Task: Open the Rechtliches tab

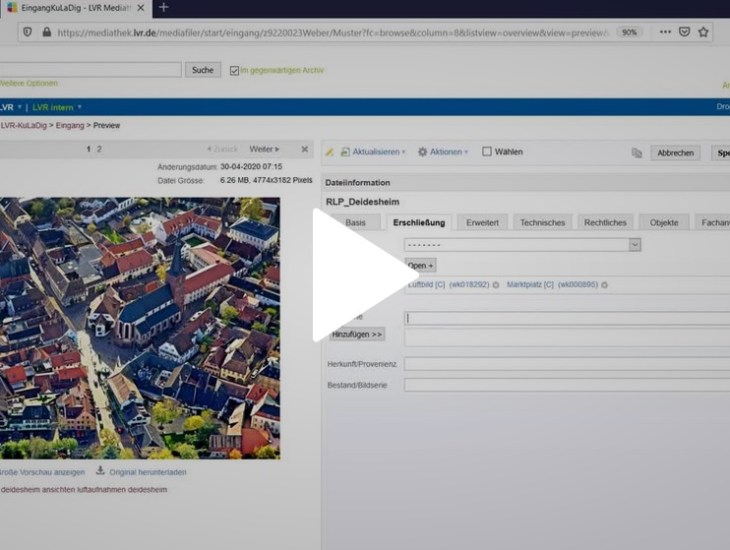Action: pyautogui.click(x=605, y=222)
